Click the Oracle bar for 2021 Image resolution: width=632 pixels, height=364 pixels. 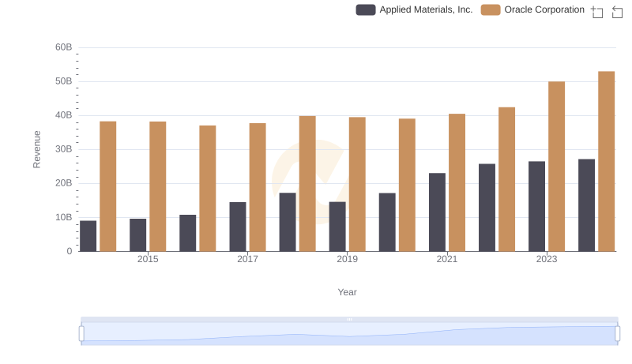pyautogui.click(x=457, y=183)
